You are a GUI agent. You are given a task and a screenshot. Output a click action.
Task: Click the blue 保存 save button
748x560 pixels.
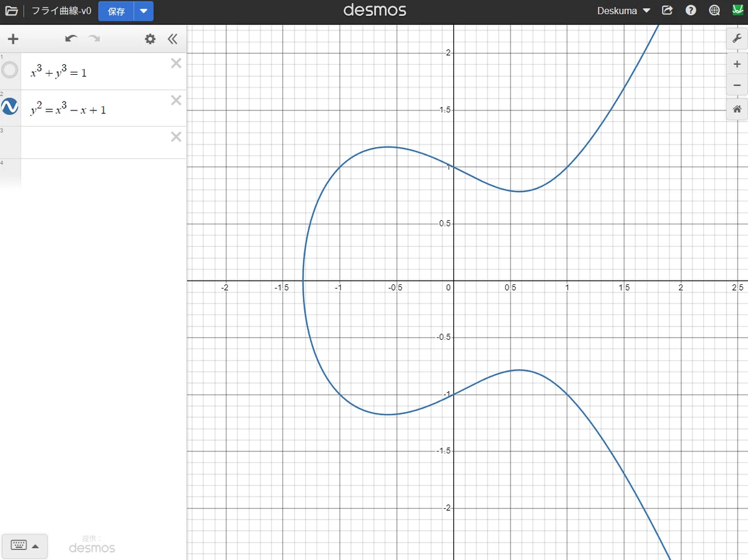[x=116, y=11]
